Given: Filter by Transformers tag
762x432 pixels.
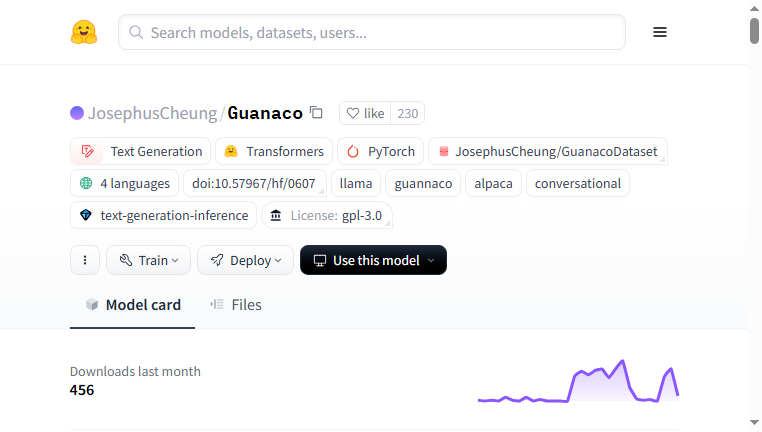Looking at the screenshot, I should pos(274,152).
